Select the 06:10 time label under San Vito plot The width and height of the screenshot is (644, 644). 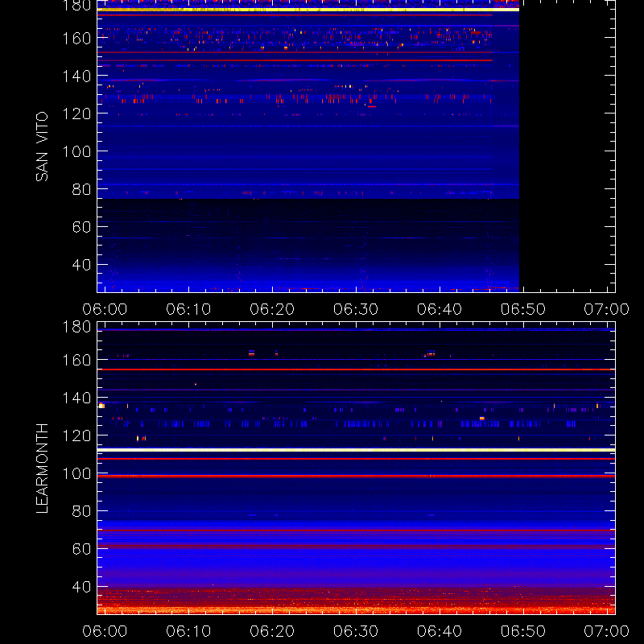(x=188, y=309)
